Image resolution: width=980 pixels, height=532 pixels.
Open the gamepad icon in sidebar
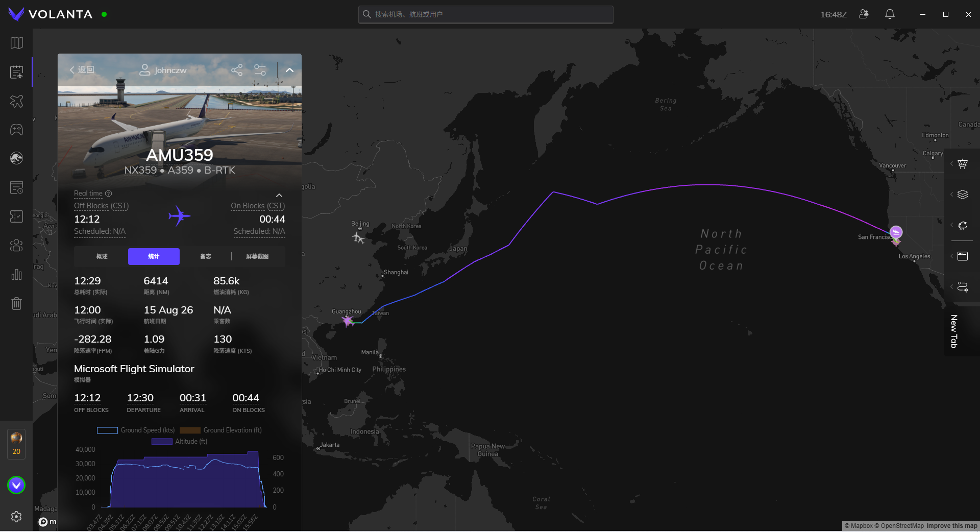16,130
